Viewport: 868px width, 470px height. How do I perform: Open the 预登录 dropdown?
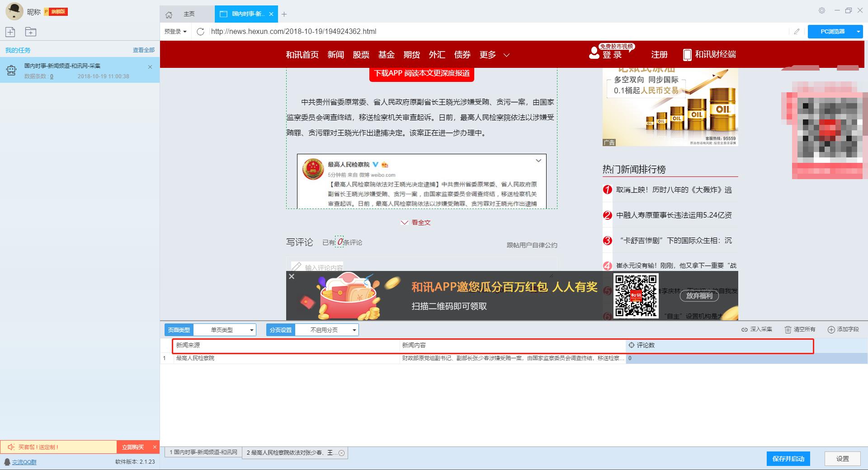click(x=175, y=31)
